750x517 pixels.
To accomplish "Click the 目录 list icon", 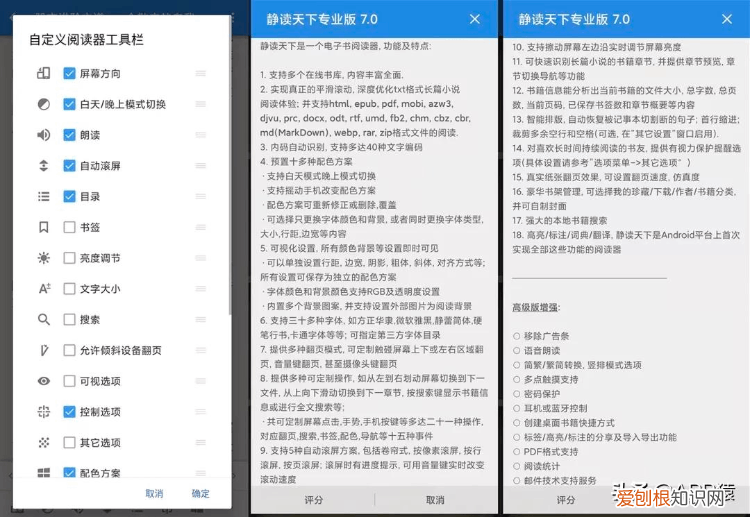I will tap(44, 196).
